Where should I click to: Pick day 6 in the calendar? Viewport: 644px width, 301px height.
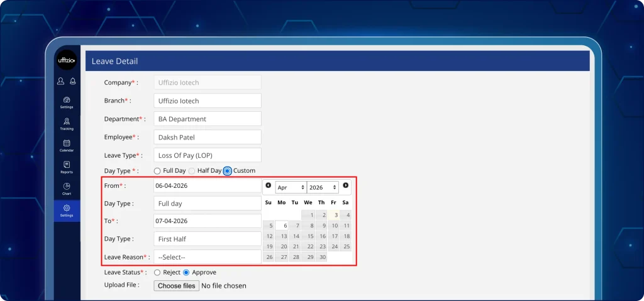(x=282, y=226)
